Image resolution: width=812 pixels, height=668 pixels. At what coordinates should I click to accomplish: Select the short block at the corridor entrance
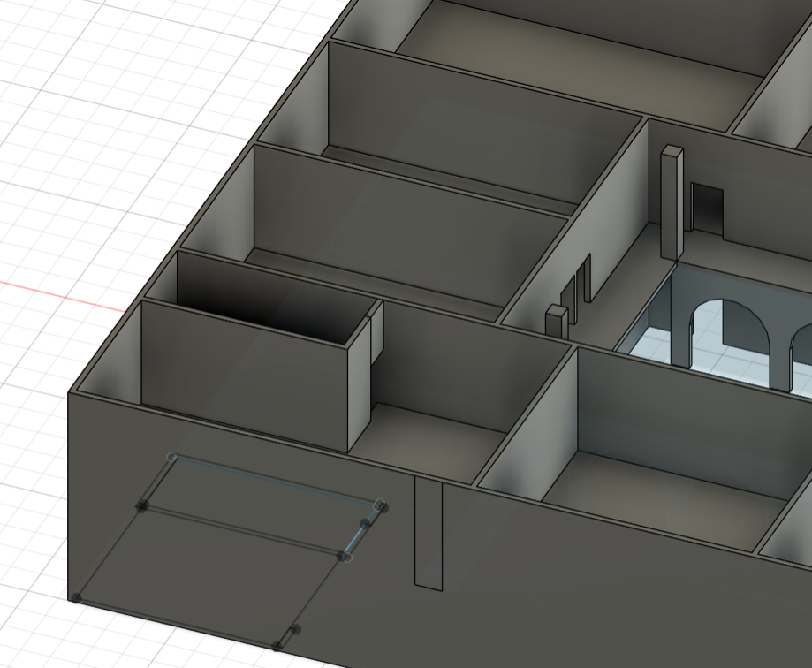pyautogui.click(x=558, y=322)
